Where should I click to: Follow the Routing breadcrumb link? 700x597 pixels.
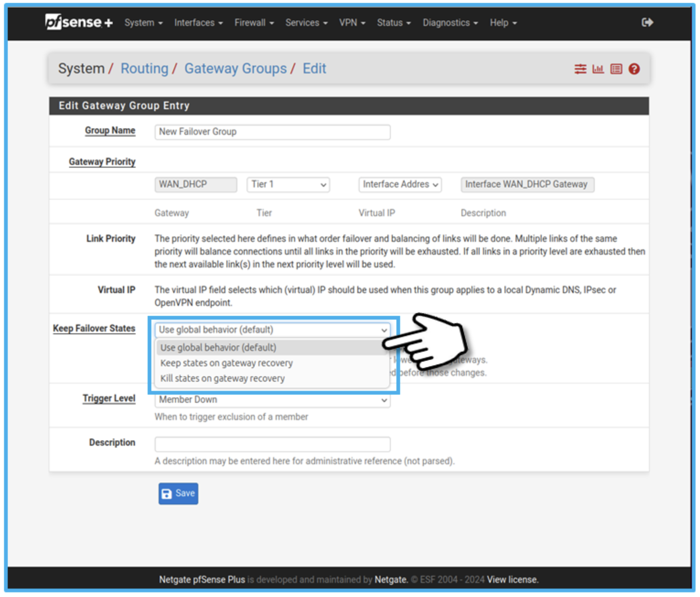pyautogui.click(x=144, y=68)
